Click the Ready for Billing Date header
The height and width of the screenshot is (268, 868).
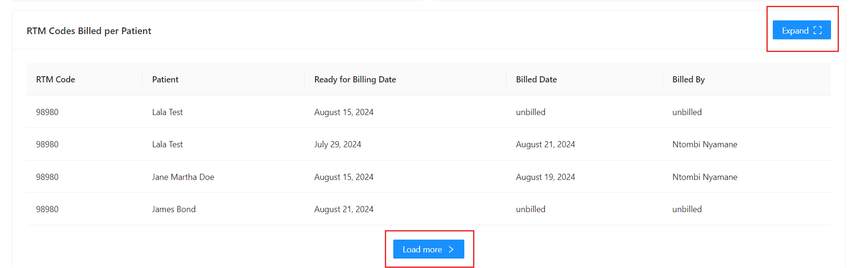355,80
